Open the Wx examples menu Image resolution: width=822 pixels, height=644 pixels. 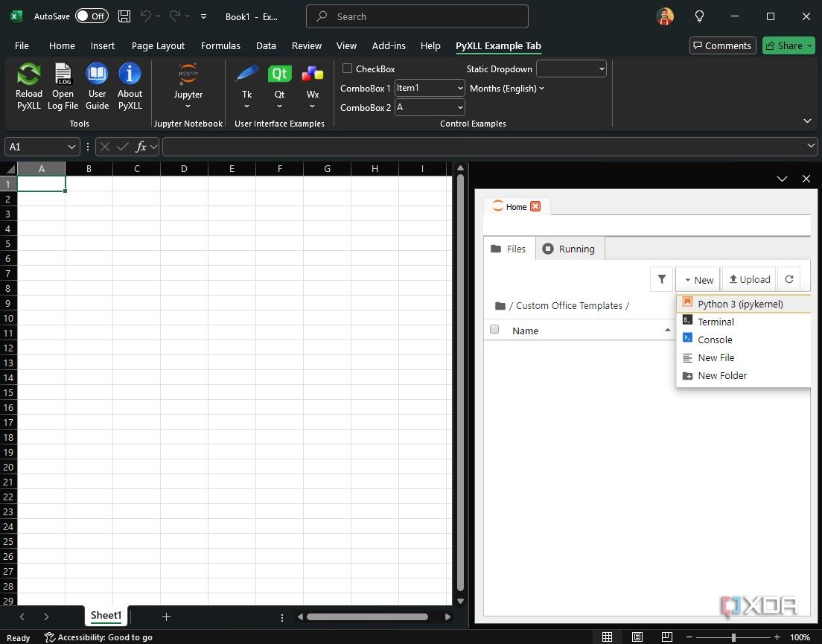point(313,86)
